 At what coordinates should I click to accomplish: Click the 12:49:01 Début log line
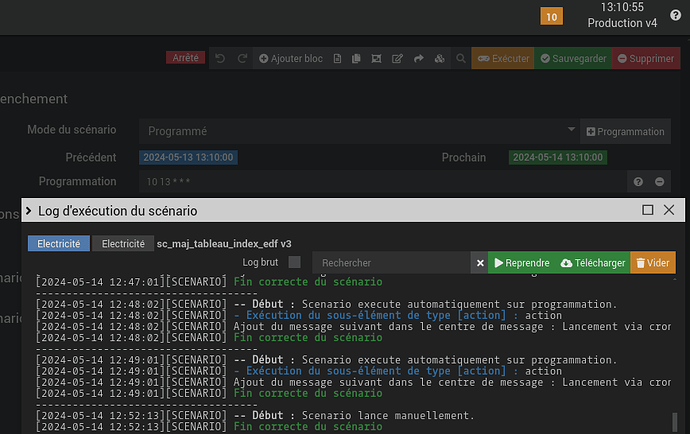tap(327, 360)
